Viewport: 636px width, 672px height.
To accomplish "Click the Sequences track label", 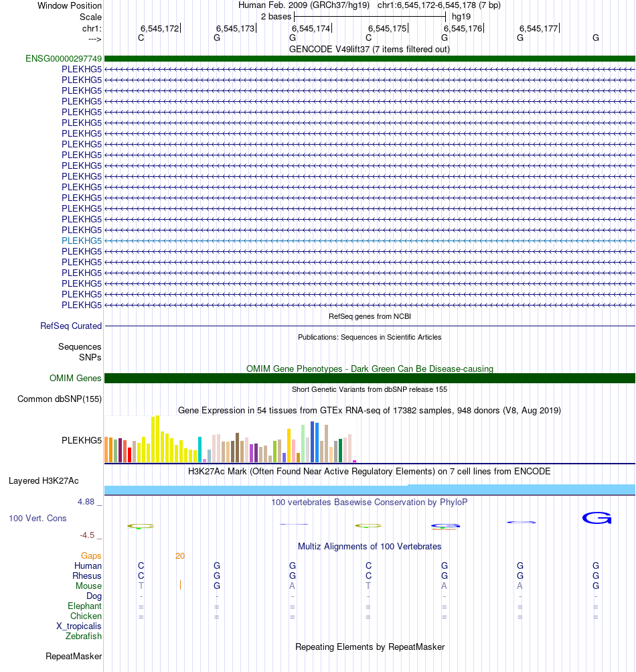I will [x=80, y=346].
